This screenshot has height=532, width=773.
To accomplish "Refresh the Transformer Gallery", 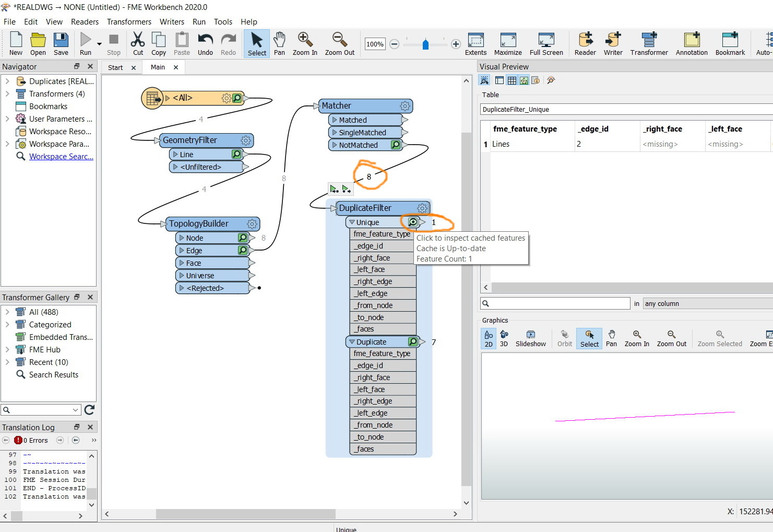I will (90, 410).
